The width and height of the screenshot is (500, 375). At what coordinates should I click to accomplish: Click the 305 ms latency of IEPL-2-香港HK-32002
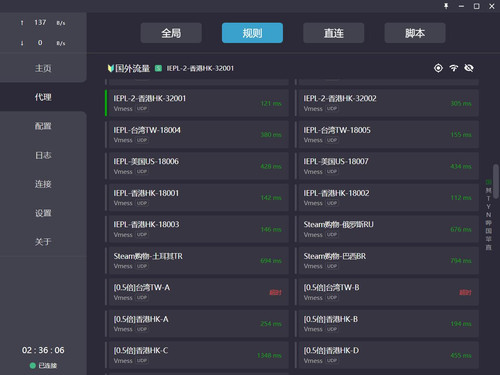[461, 103]
